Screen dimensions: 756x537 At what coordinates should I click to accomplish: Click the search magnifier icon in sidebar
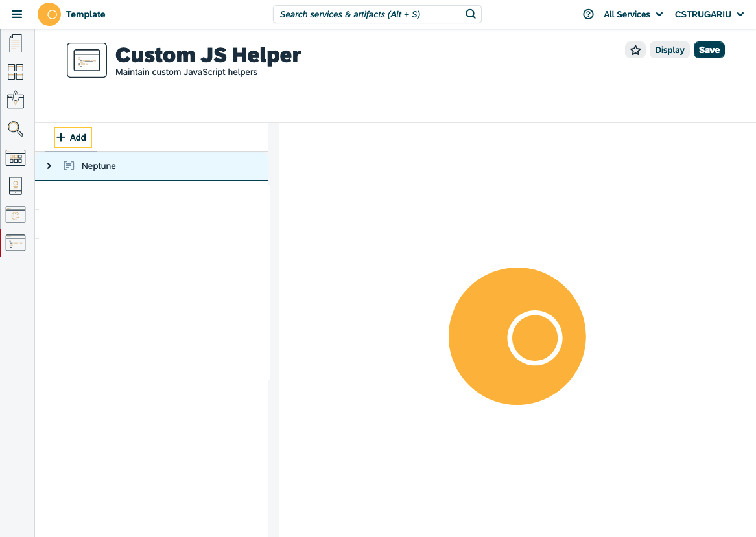[15, 129]
